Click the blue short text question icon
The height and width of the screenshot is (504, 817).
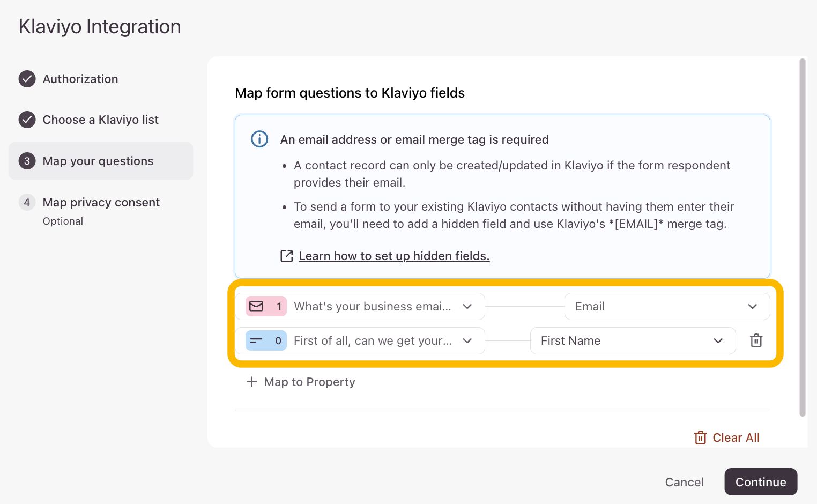[x=256, y=340]
